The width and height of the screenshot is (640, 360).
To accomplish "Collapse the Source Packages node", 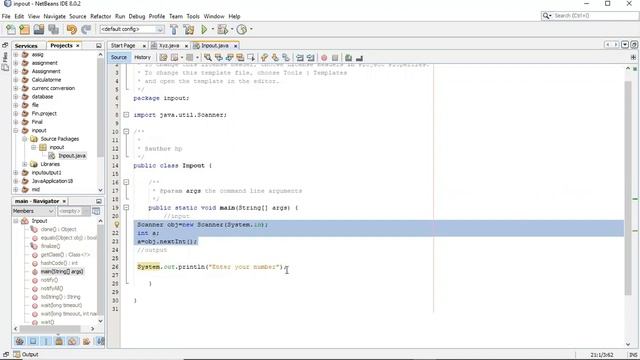I will [24, 139].
